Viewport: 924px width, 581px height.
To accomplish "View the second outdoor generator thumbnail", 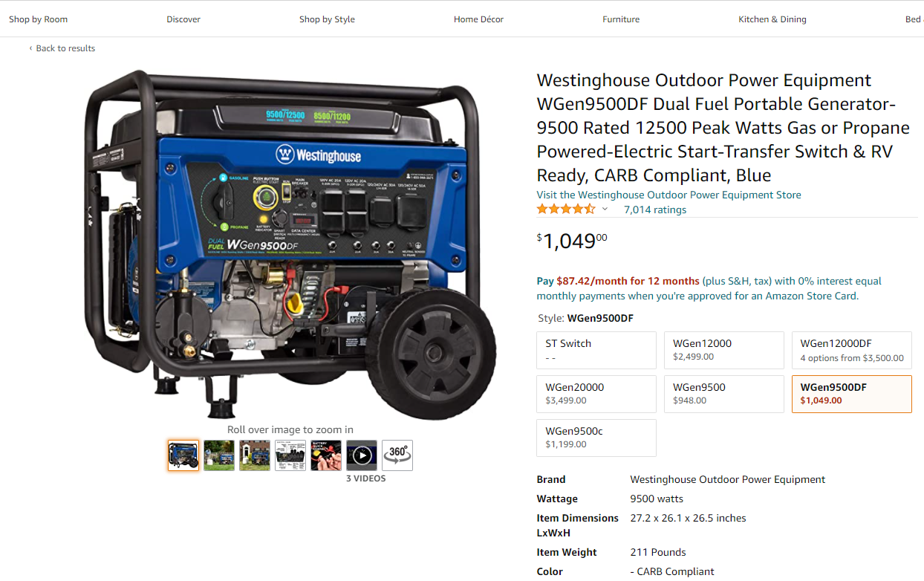I will pyautogui.click(x=219, y=455).
